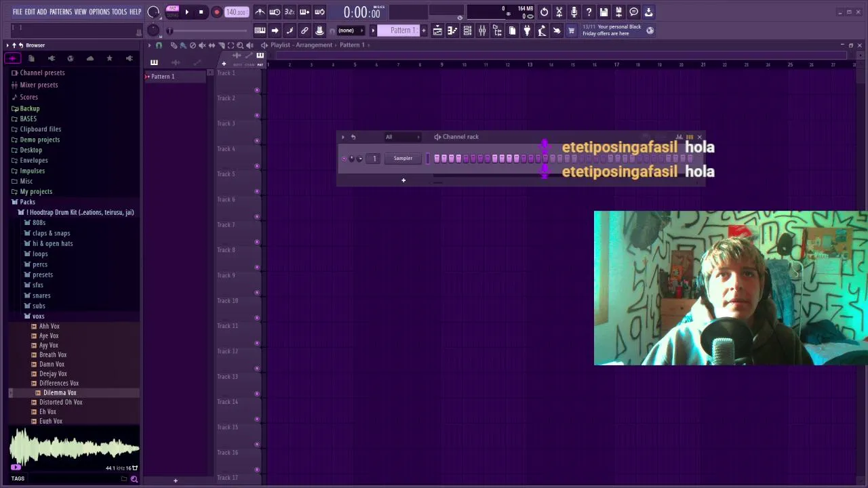Click the undo history icon
868x488 pixels.
coord(544,12)
